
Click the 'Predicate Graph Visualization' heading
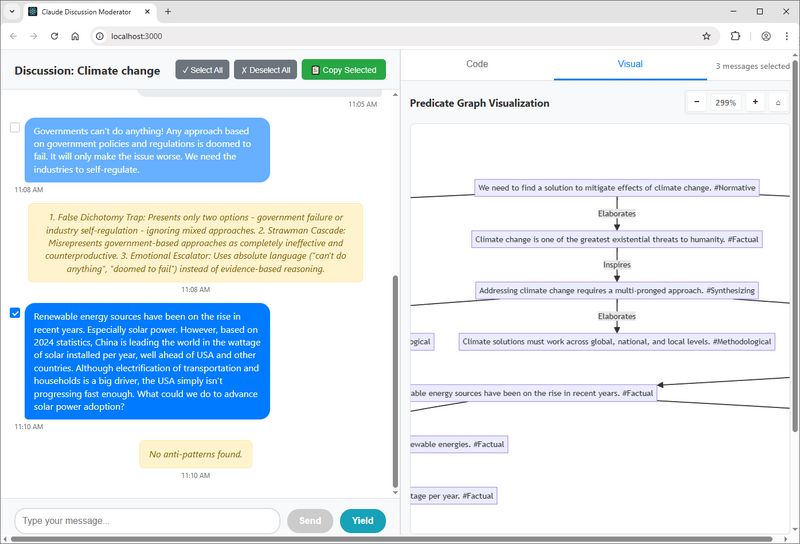pos(480,103)
